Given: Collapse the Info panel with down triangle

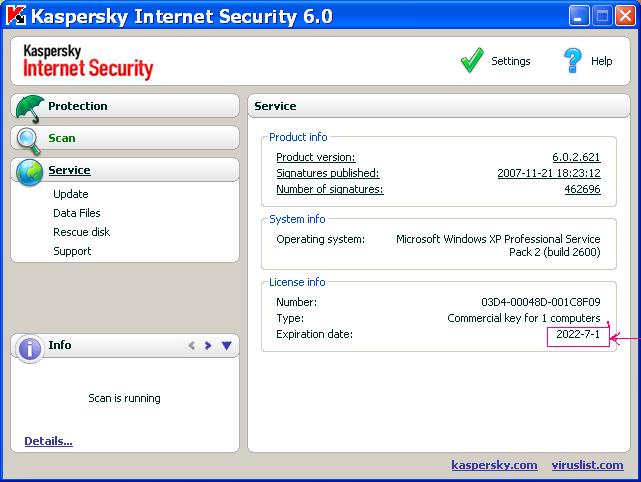Looking at the screenshot, I should pyautogui.click(x=226, y=346).
